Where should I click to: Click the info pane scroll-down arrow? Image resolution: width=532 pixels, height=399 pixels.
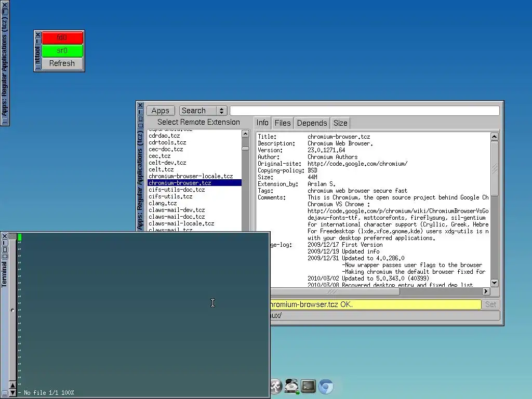click(x=495, y=283)
